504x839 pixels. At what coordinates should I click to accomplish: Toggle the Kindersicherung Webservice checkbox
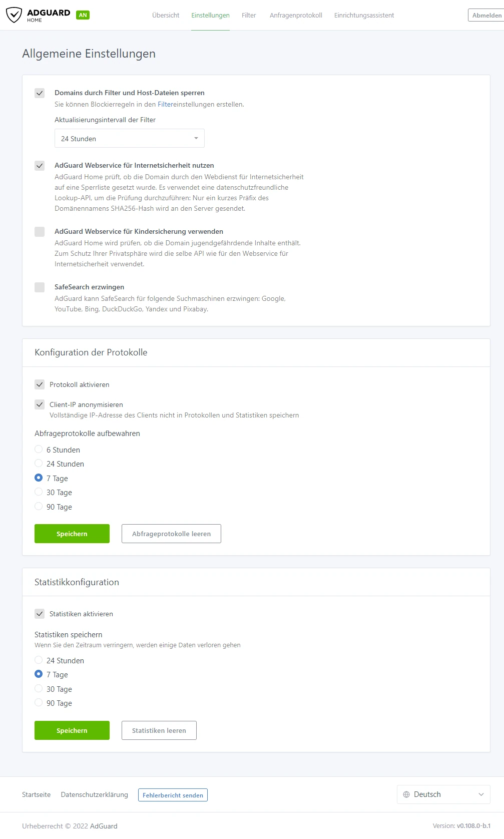pos(40,231)
